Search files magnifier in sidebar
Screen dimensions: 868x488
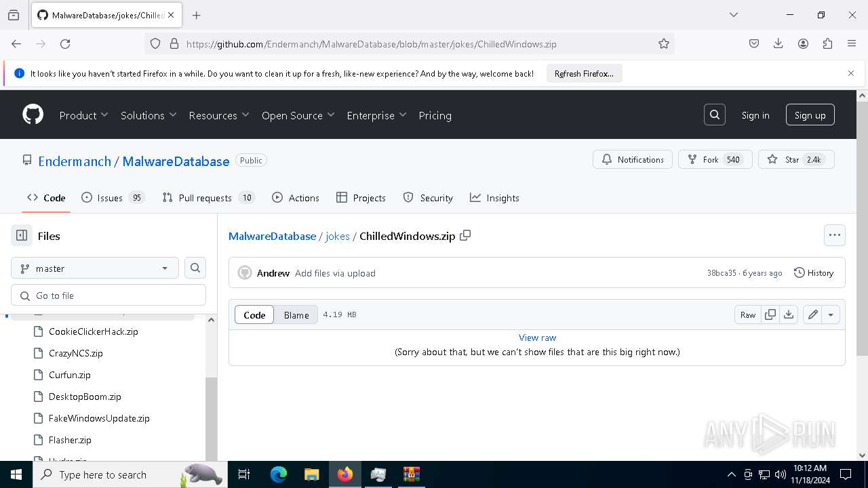click(195, 268)
